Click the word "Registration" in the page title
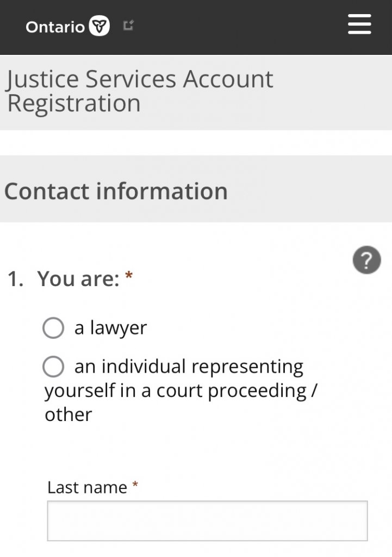Screen dimensions: 392x557 point(74,103)
